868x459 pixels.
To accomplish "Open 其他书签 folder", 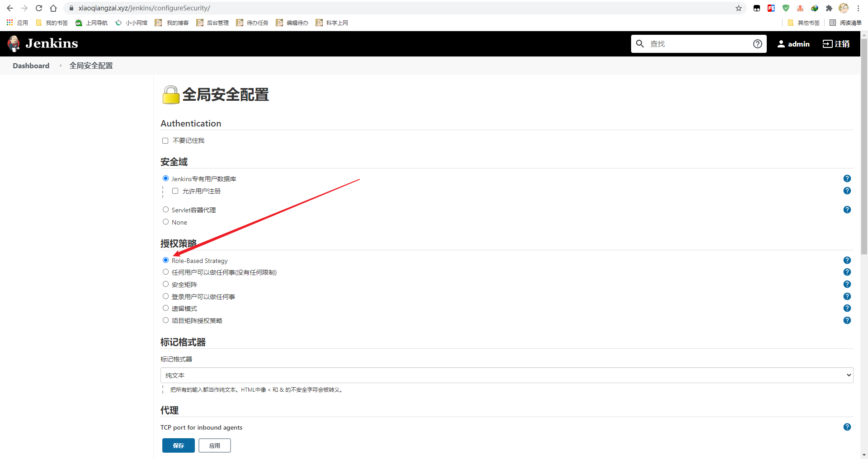I will coord(803,23).
